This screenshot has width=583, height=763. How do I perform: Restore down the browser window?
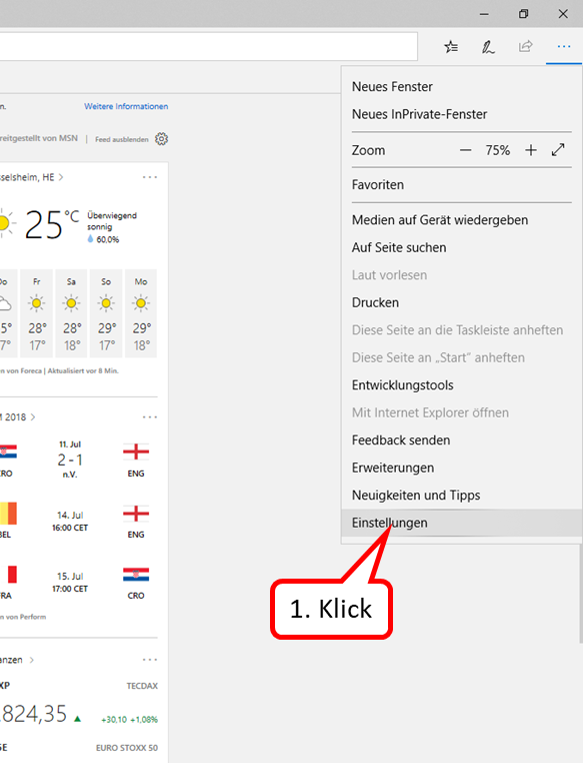coord(523,14)
